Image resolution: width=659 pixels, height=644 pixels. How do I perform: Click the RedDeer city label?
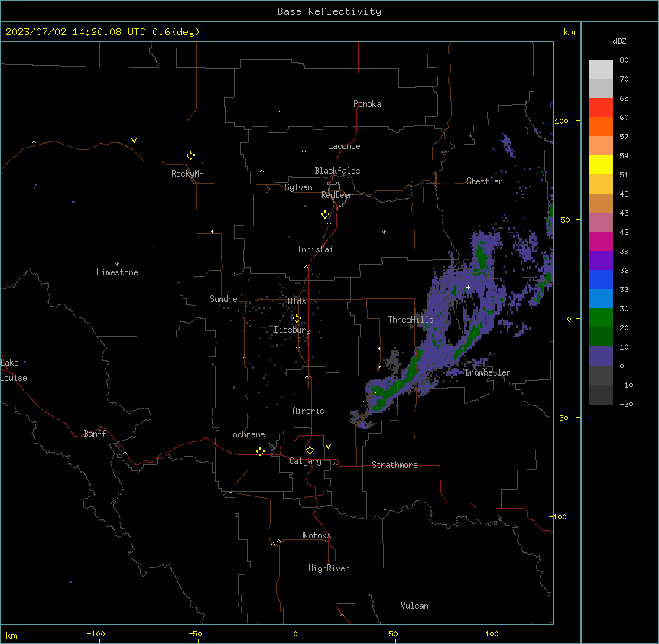(x=336, y=195)
